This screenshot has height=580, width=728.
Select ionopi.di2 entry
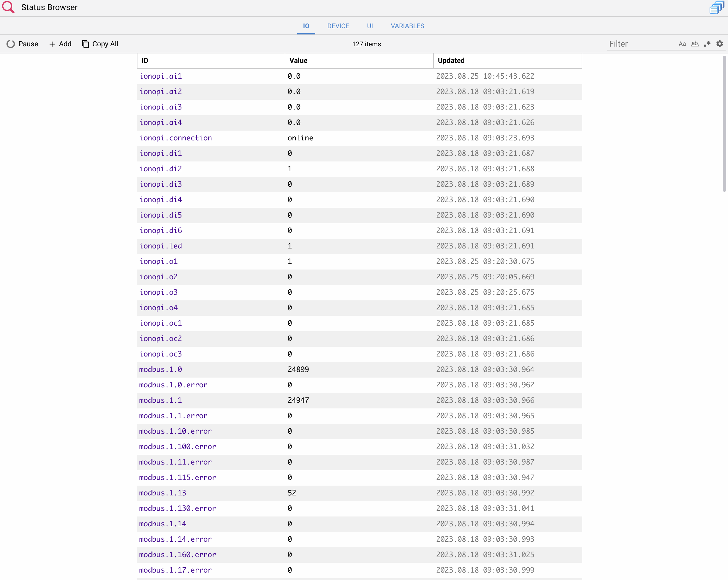(x=160, y=169)
